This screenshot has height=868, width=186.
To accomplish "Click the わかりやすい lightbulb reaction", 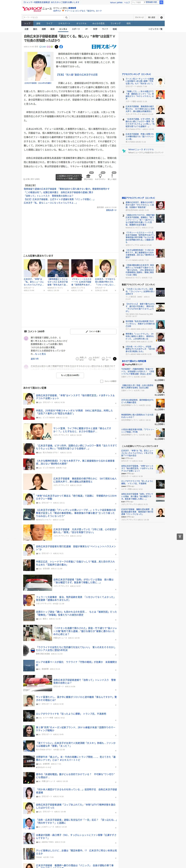I will click(100, 176).
